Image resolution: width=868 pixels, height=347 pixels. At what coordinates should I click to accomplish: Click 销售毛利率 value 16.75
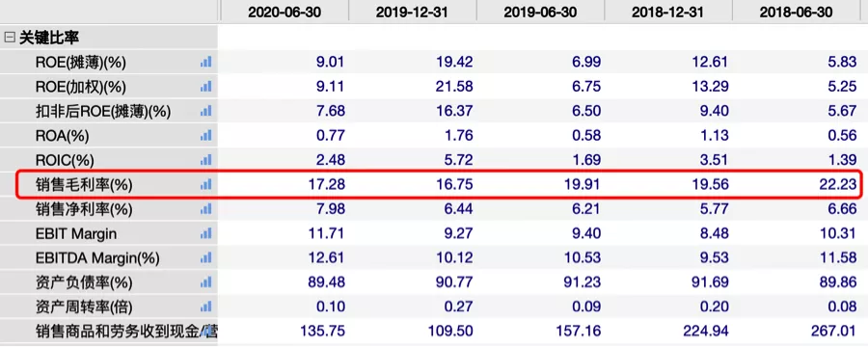click(x=454, y=184)
